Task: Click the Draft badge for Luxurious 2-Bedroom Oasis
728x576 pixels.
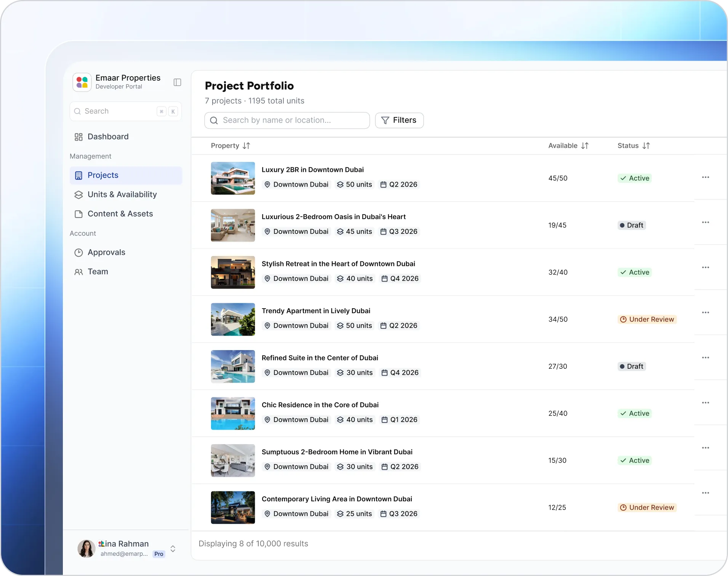Action: coord(631,225)
